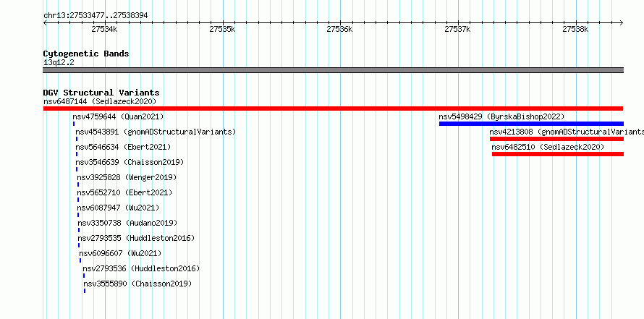Click nsv6087947 (Wu2021) variant label
This screenshot has width=644, height=319.
118,208
